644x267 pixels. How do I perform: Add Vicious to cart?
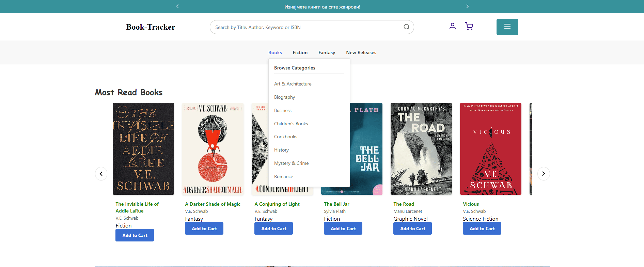point(482,229)
